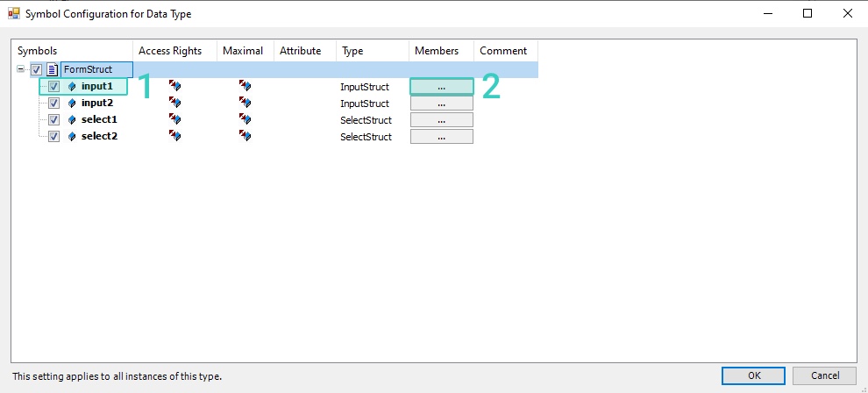Open members browse button for input1
This screenshot has height=393, width=868.
[441, 87]
